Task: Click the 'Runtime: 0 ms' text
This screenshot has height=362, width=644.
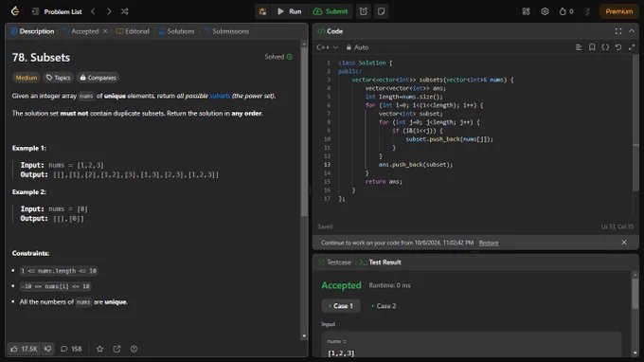Action: pyautogui.click(x=389, y=285)
